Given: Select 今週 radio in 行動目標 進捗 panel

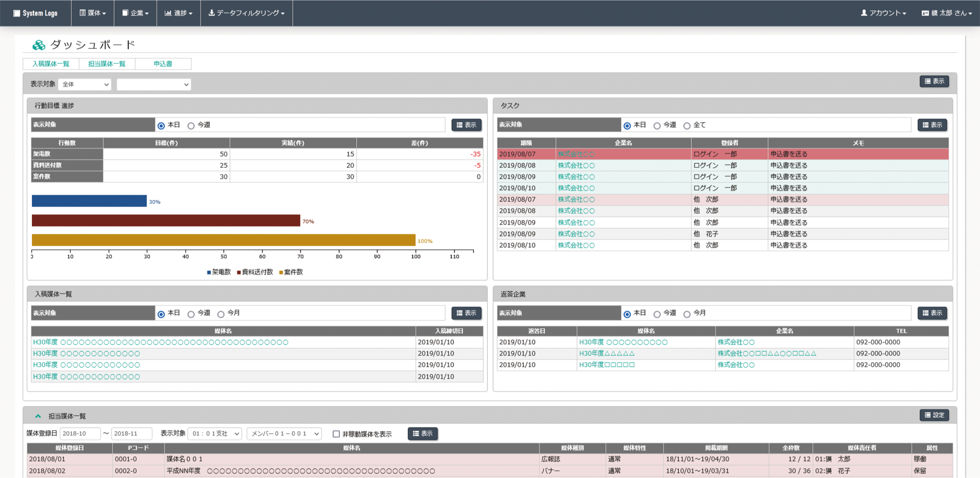Looking at the screenshot, I should (191, 126).
